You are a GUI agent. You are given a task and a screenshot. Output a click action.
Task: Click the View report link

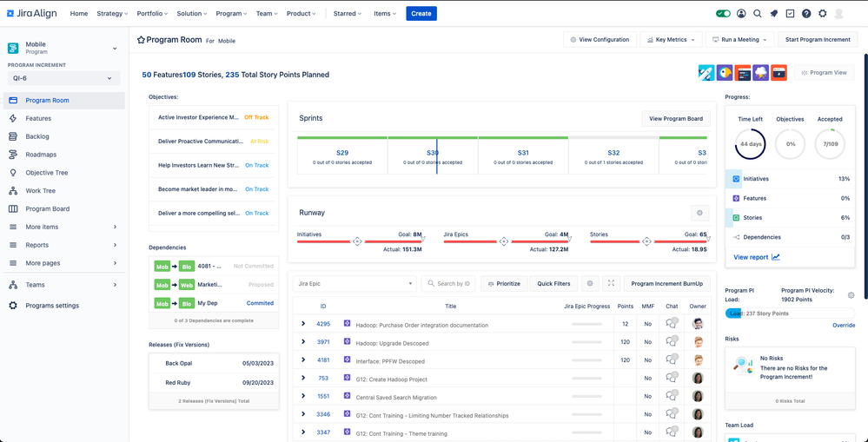[756, 257]
